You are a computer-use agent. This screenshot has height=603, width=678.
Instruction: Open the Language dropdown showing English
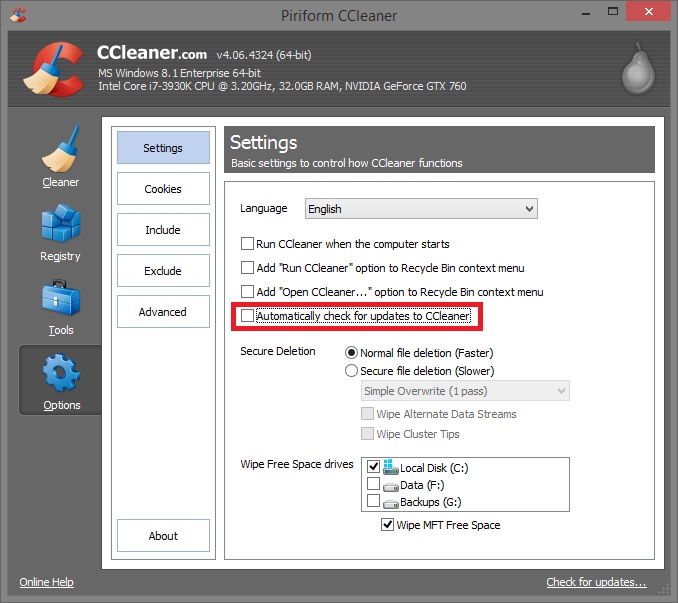421,209
